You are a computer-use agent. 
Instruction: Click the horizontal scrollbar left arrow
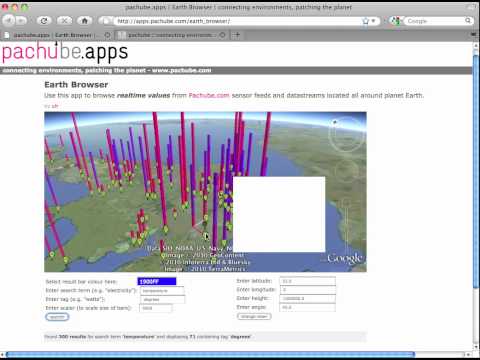click(x=3, y=354)
